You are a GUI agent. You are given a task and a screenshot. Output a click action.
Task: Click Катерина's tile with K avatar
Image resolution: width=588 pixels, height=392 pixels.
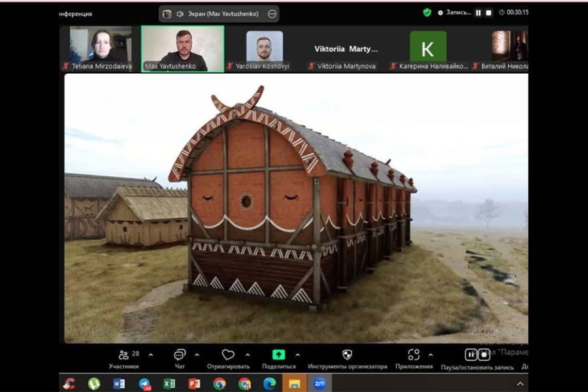(x=428, y=46)
